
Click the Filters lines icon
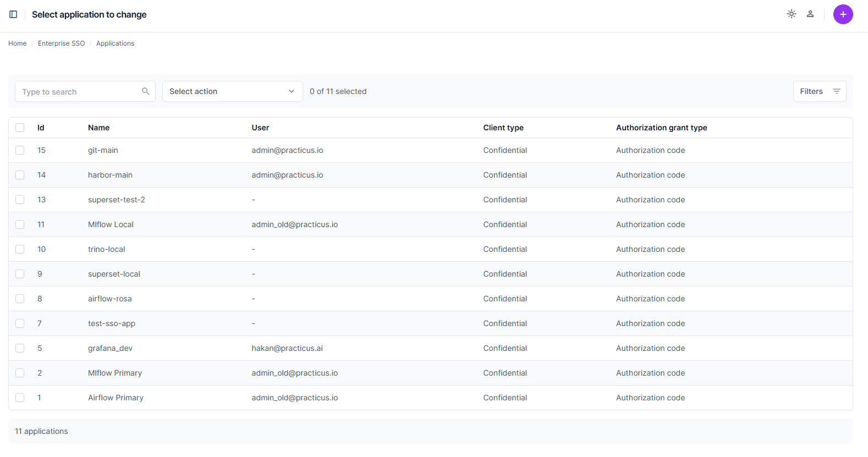[x=836, y=91]
